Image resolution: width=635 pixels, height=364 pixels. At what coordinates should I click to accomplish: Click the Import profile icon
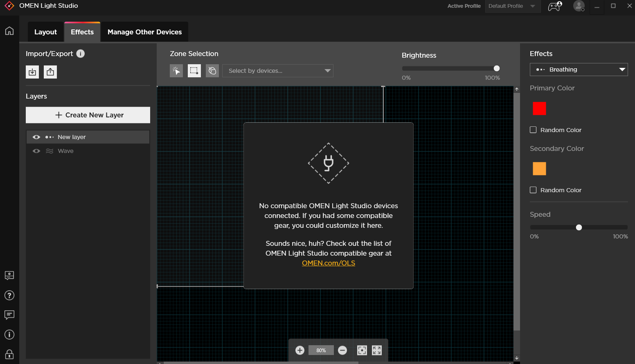(32, 72)
